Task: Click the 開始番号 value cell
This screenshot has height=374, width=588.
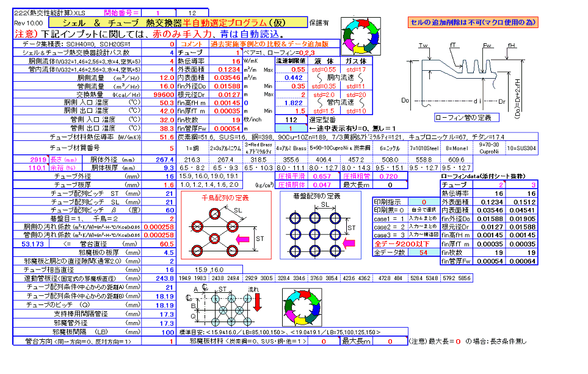Action: pyautogui.click(x=158, y=12)
